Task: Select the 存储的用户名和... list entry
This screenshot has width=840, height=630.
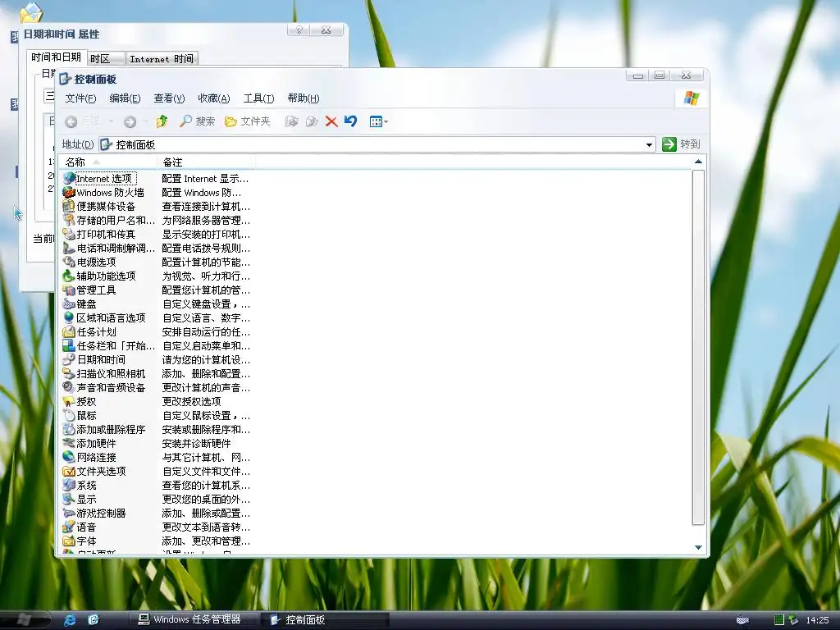Action: pyautogui.click(x=109, y=220)
